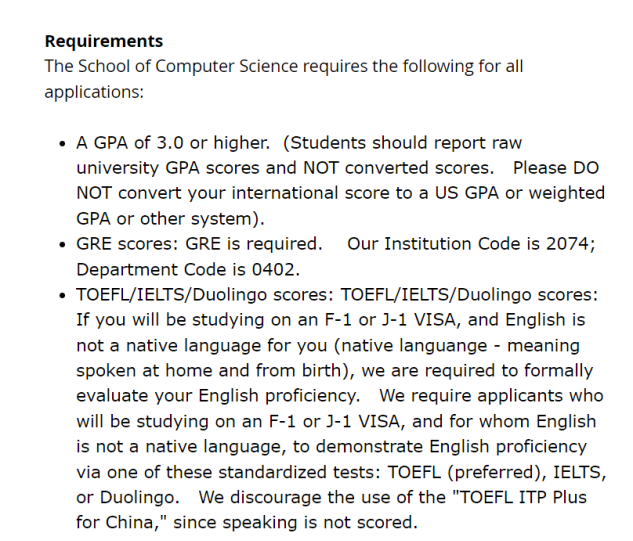Click the Department Code number 0402
The width and height of the screenshot is (633, 541).
pyautogui.click(x=276, y=269)
